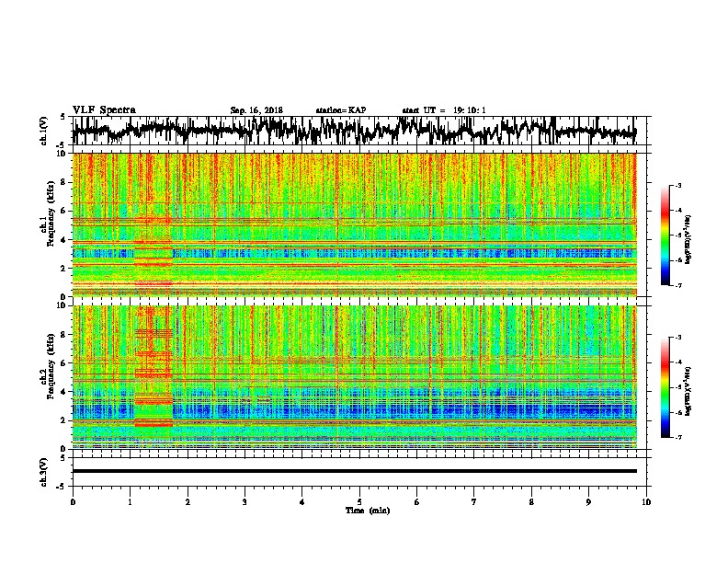This screenshot has height=563, width=728.
Task: Click time axis tick label '8'
Action: (x=531, y=501)
